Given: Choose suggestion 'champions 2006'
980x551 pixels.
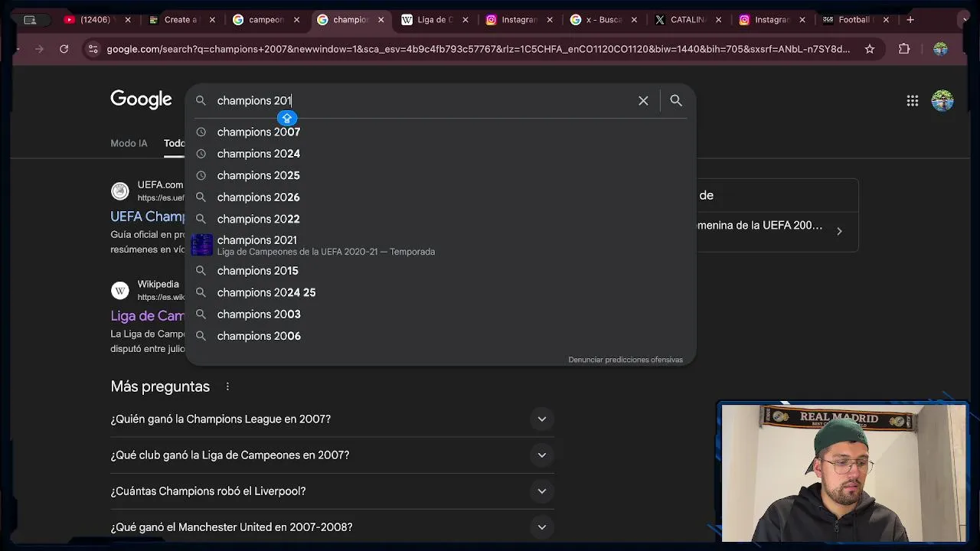Looking at the screenshot, I should tap(440, 336).
